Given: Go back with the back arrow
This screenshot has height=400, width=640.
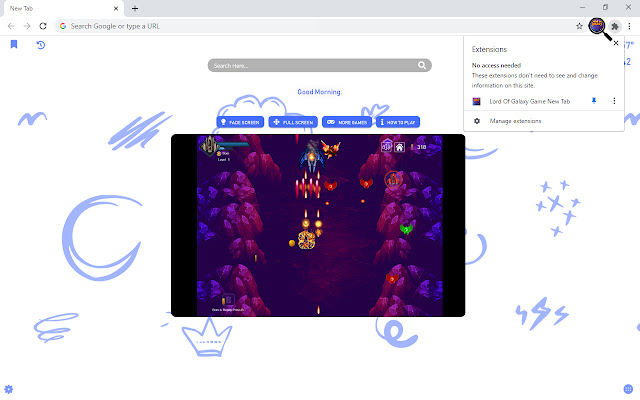Looking at the screenshot, I should point(11,26).
